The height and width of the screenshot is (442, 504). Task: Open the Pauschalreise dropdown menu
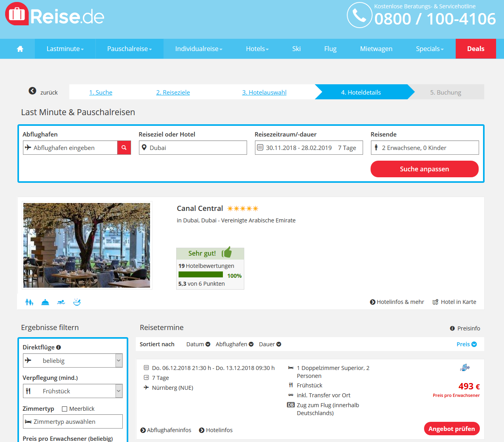click(x=129, y=49)
